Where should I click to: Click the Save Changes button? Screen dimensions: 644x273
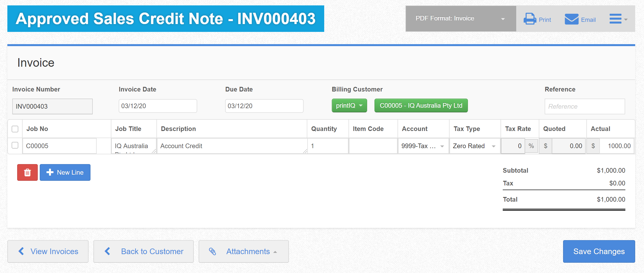click(599, 251)
